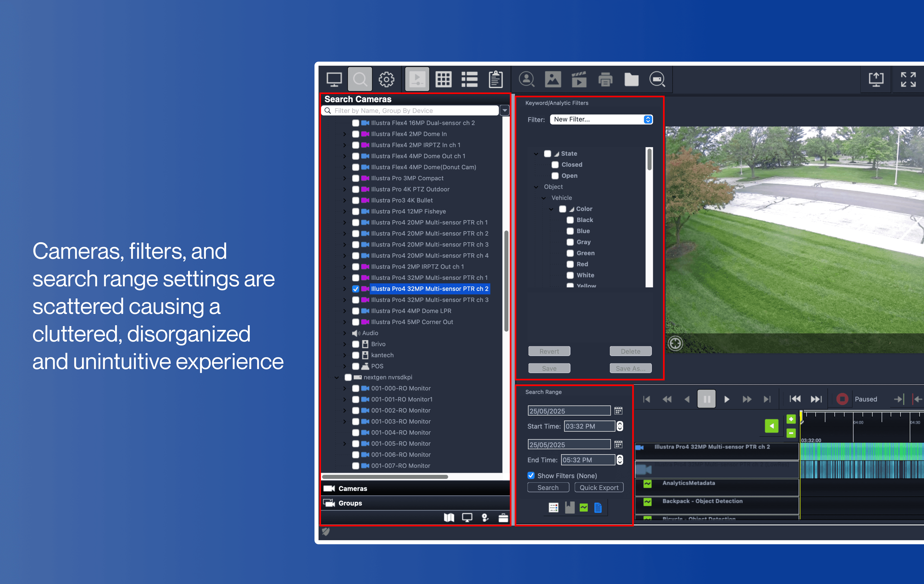Image resolution: width=924 pixels, height=584 pixels.
Task: Open the maps icon in cameras panel
Action: click(449, 517)
